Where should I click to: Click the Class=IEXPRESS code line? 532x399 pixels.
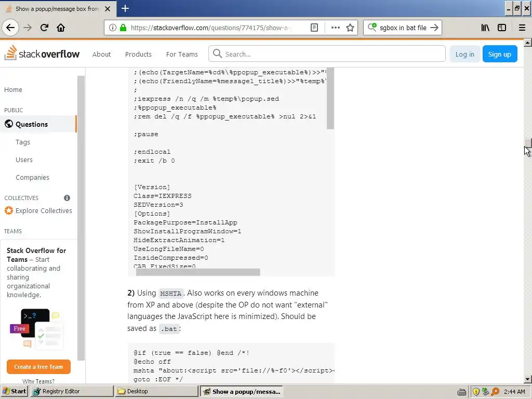tap(163, 196)
